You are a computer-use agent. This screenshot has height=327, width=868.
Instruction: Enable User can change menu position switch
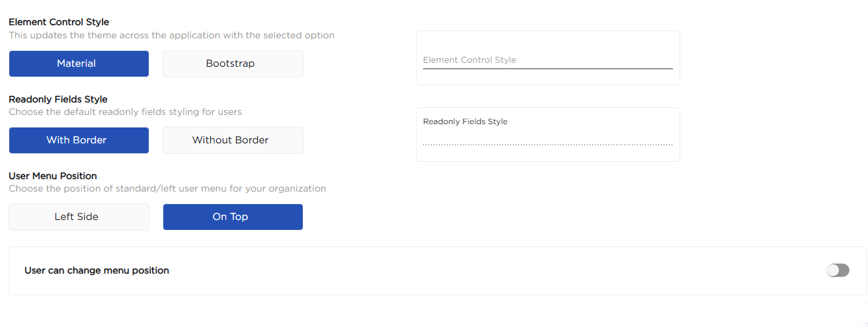[x=838, y=270]
